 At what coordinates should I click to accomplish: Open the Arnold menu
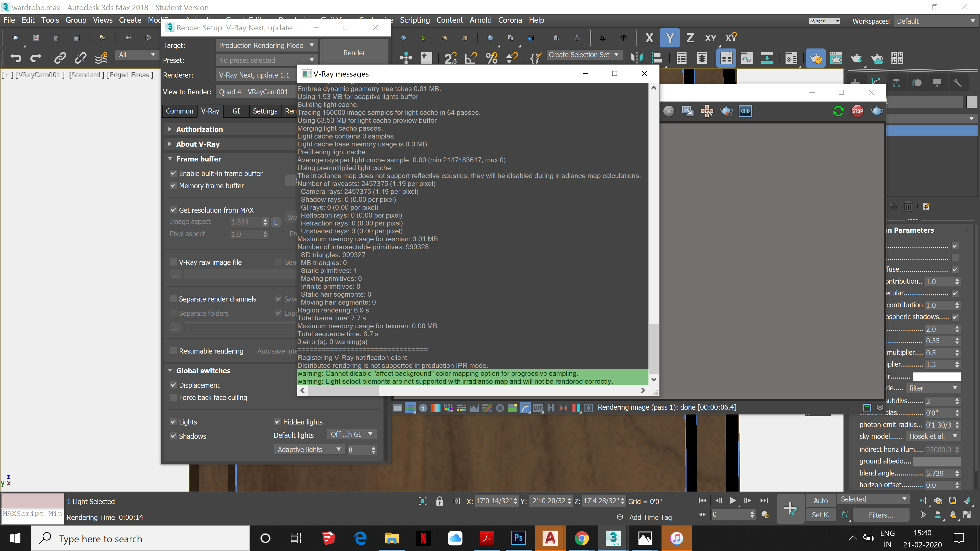pos(480,20)
